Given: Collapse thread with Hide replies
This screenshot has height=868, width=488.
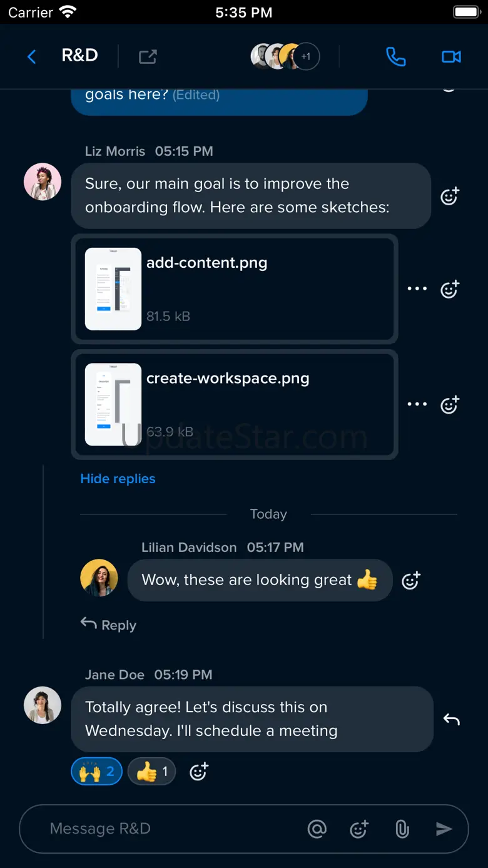Looking at the screenshot, I should click(x=118, y=479).
